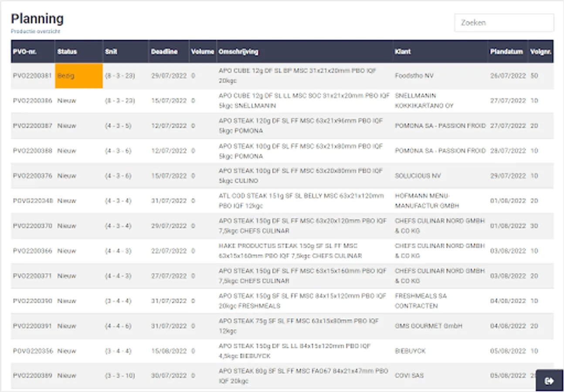This screenshot has height=392, width=564.
Task: Click plan date 26/07/2022
Action: [509, 76]
